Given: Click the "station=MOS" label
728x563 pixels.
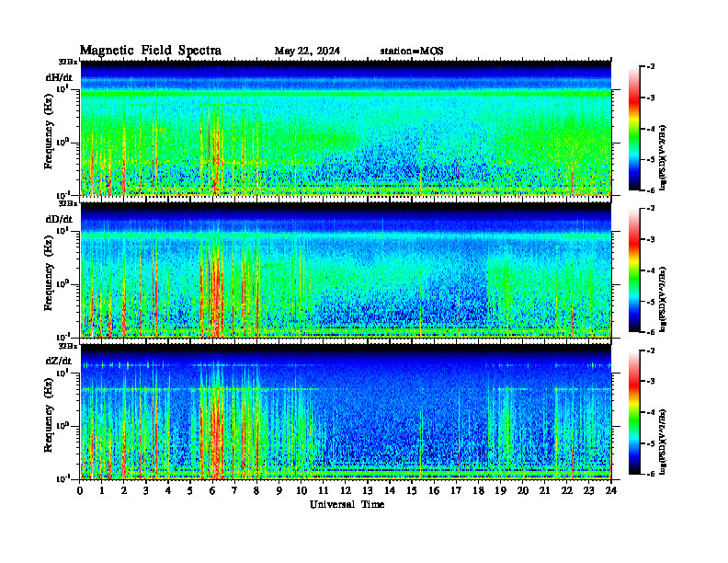Looking at the screenshot, I should click(x=412, y=51).
